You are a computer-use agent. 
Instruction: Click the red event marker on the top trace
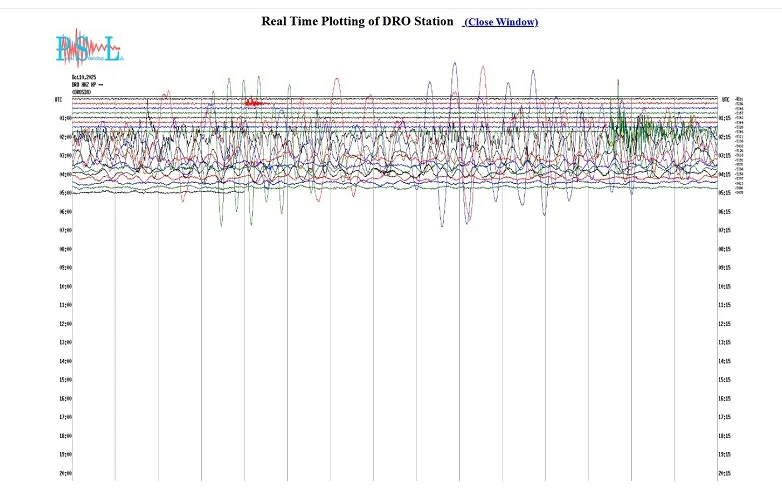pos(254,102)
